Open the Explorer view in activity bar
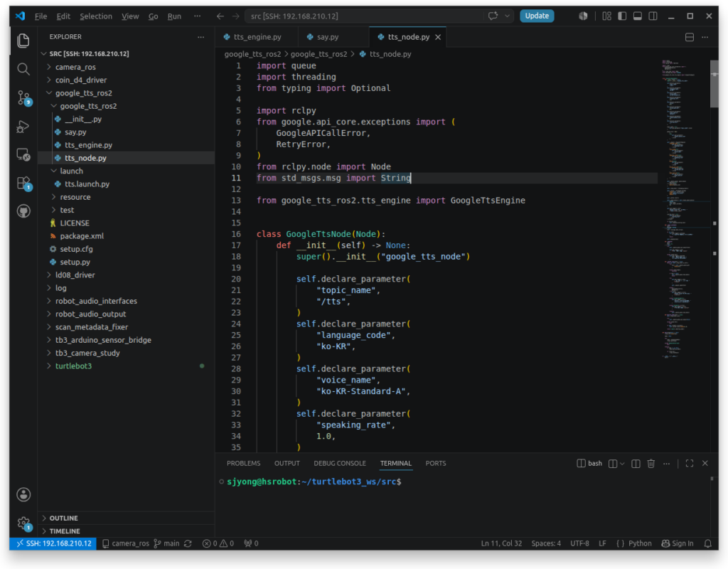Screen dimensions: 728x569 click(23, 41)
